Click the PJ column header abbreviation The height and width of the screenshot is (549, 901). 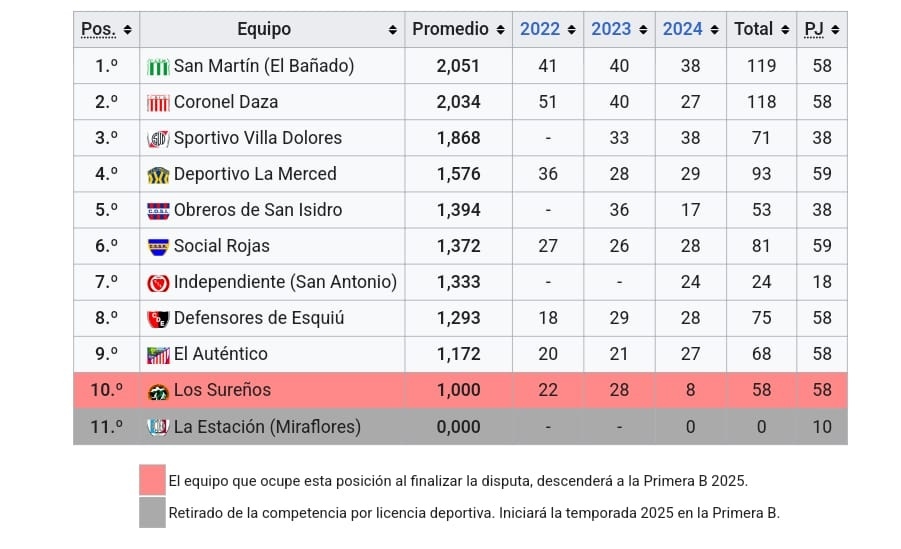pyautogui.click(x=814, y=30)
